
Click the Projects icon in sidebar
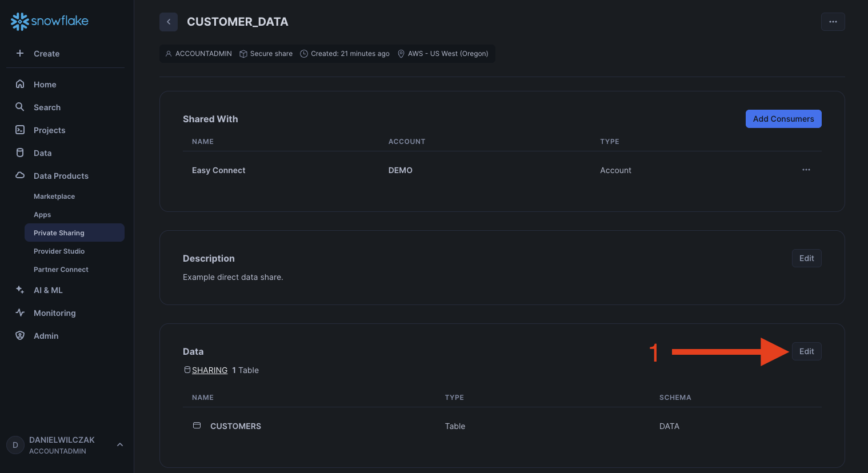(x=20, y=130)
